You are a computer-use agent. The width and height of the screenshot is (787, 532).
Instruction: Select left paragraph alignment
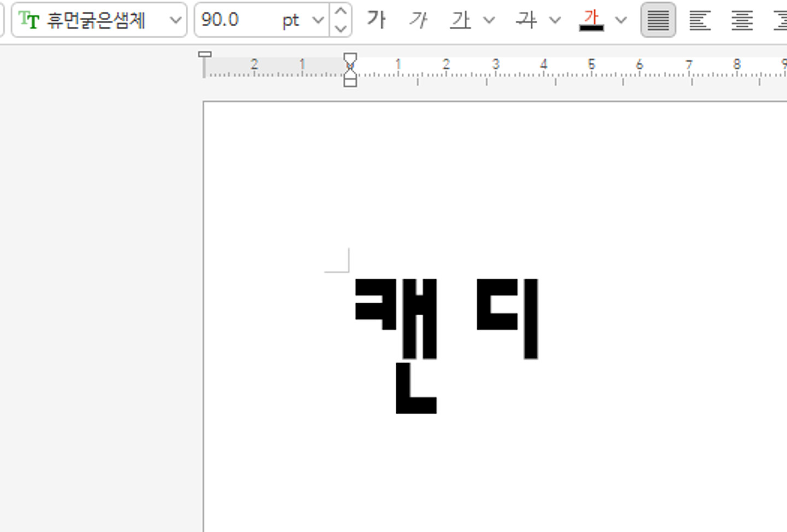pos(700,20)
